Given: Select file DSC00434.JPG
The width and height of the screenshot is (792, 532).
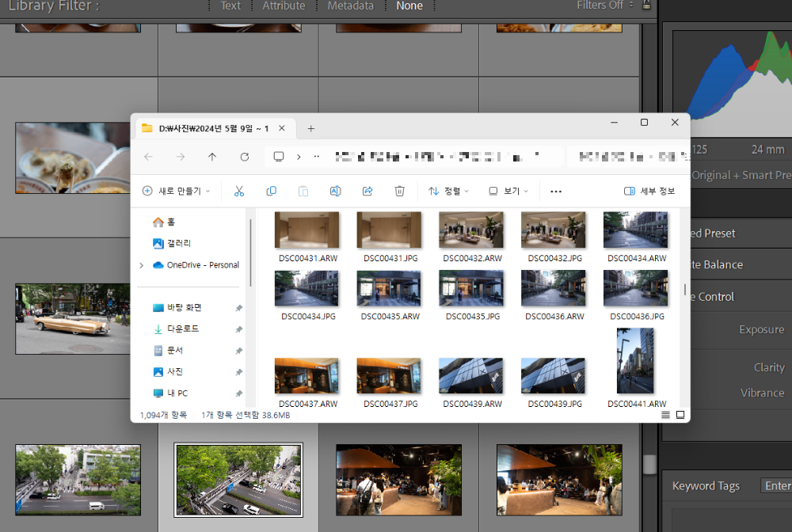Looking at the screenshot, I should [307, 295].
